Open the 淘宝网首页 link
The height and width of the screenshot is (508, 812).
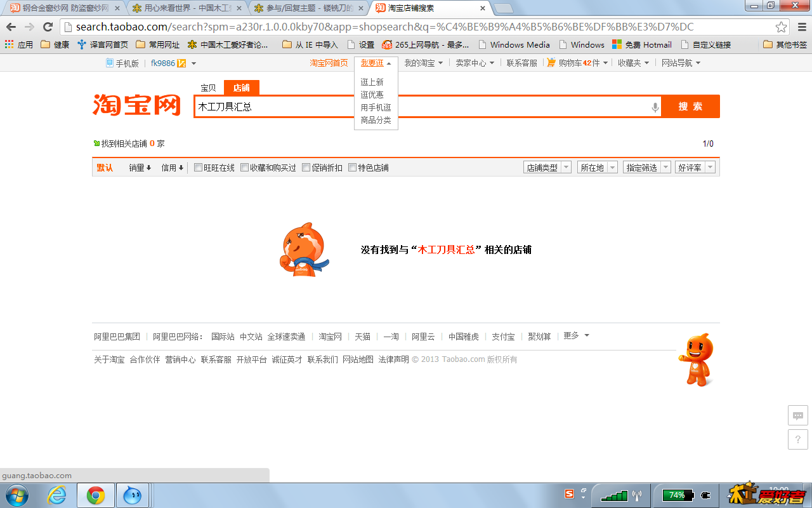[329, 63]
